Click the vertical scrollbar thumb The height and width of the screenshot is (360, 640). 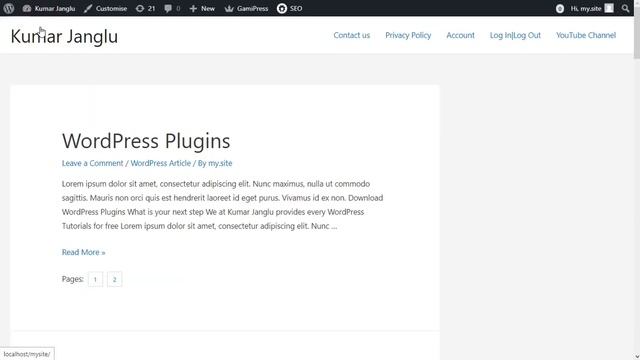637,33
